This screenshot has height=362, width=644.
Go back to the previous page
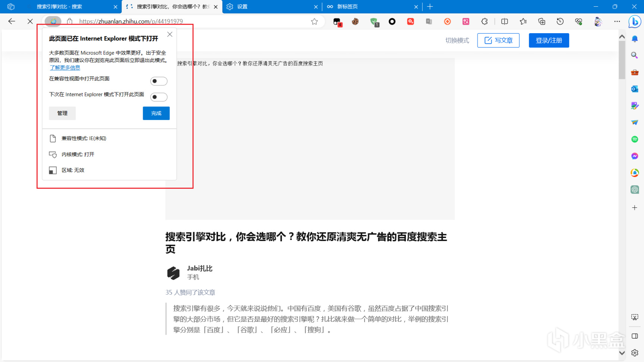point(12,22)
